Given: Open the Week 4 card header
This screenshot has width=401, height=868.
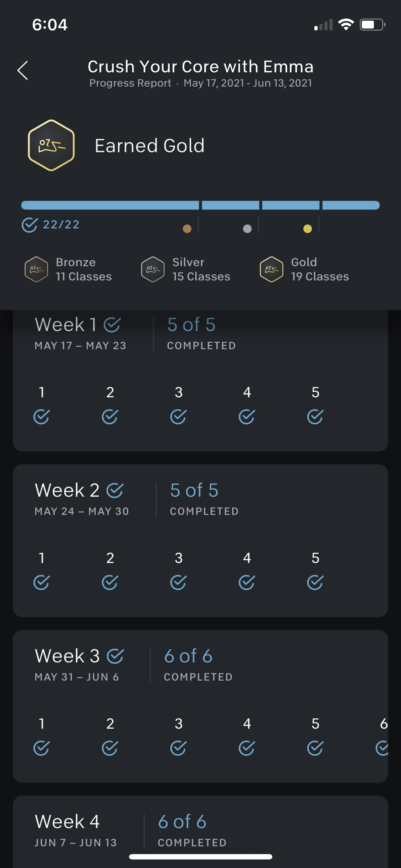Looking at the screenshot, I should (x=67, y=822).
